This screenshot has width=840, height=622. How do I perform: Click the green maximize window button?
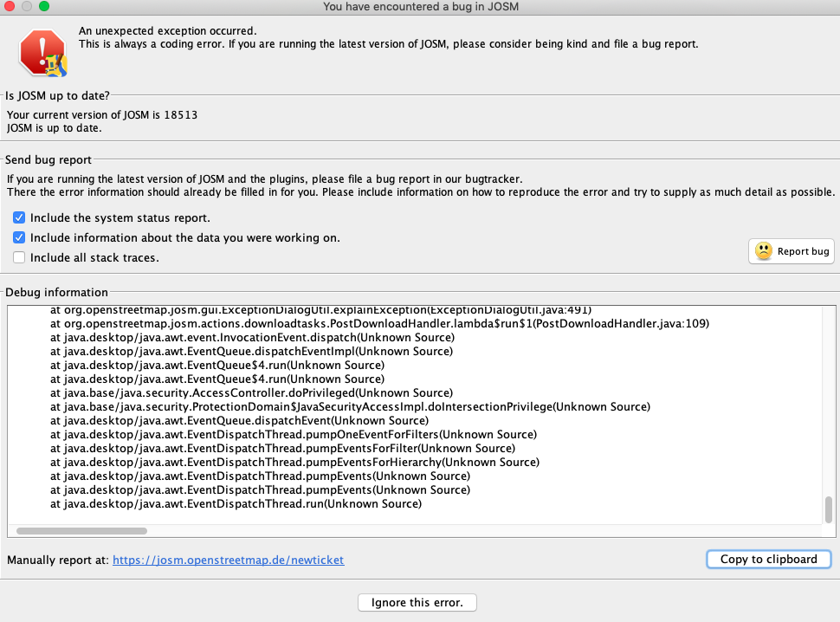pyautogui.click(x=44, y=6)
